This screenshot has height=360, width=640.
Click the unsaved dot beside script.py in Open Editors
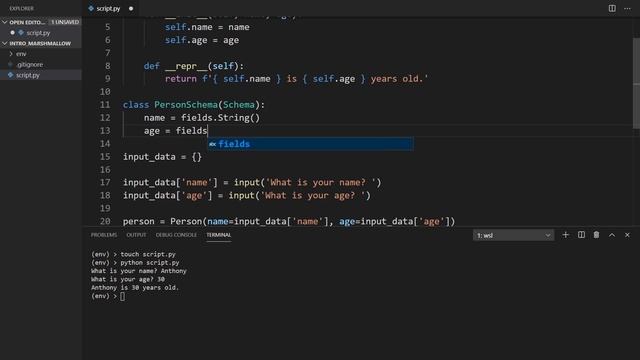click(x=13, y=33)
